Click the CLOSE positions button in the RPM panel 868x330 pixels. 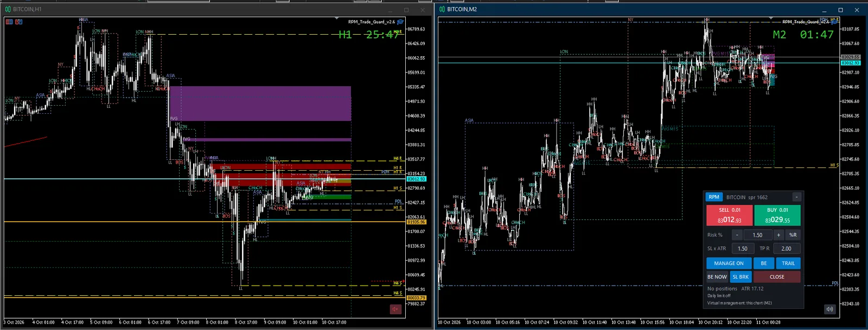[777, 277]
